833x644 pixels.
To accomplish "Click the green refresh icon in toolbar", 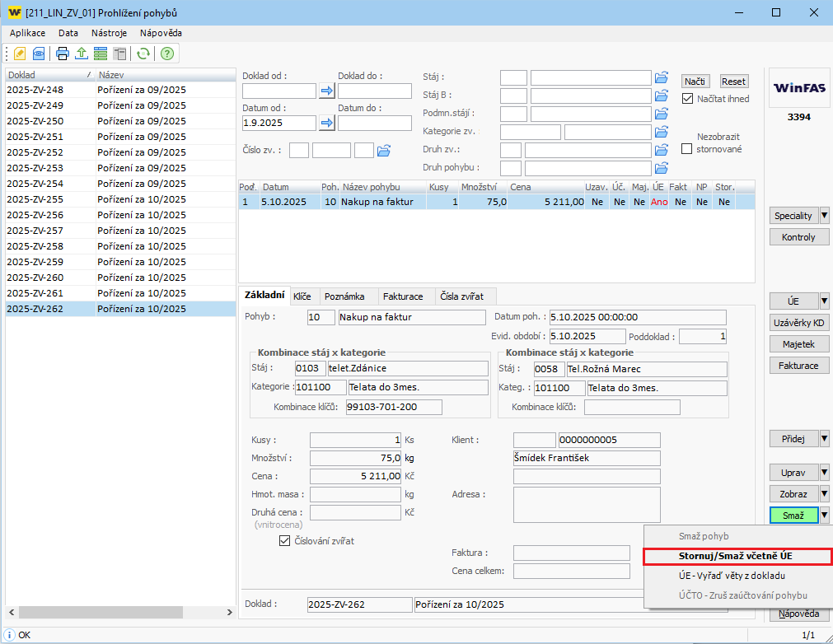I will pyautogui.click(x=143, y=54).
